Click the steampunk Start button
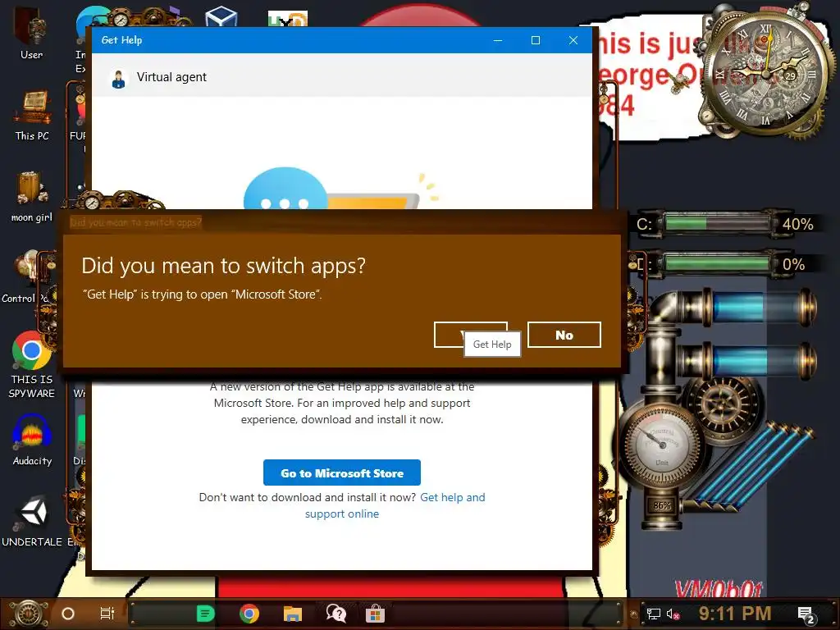The height and width of the screenshot is (630, 840). [x=29, y=614]
